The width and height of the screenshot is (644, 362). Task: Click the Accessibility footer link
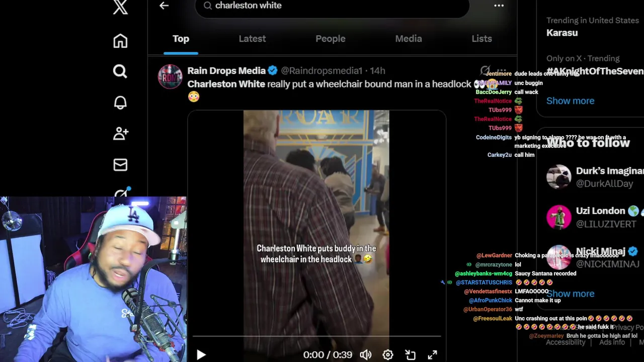pos(566,342)
